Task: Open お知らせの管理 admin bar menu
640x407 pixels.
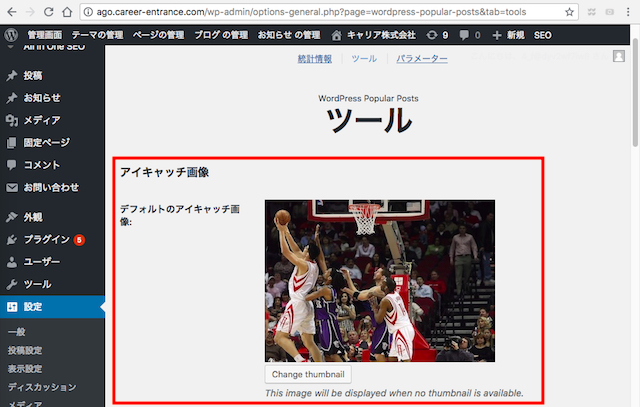Action: point(289,35)
